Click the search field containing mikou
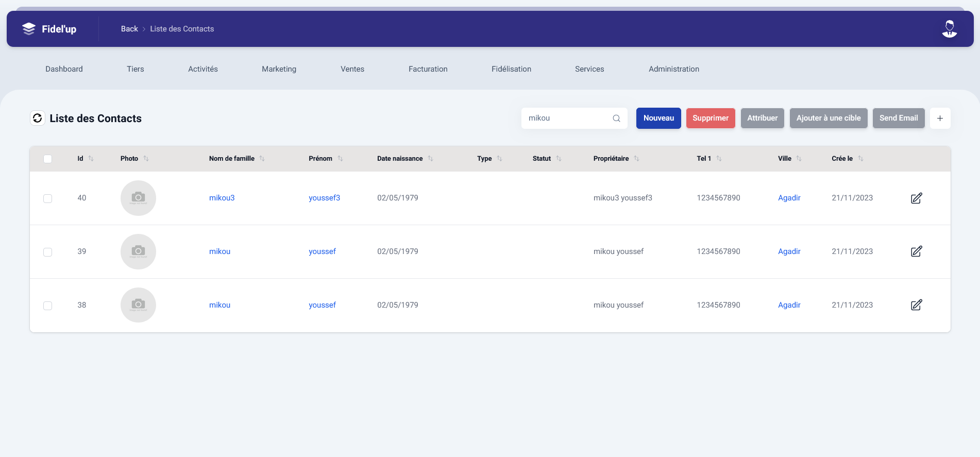Viewport: 980px width, 457px height. click(x=567, y=119)
